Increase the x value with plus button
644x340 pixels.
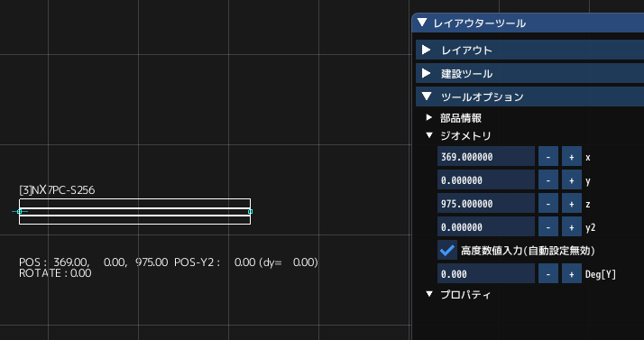[572, 156]
